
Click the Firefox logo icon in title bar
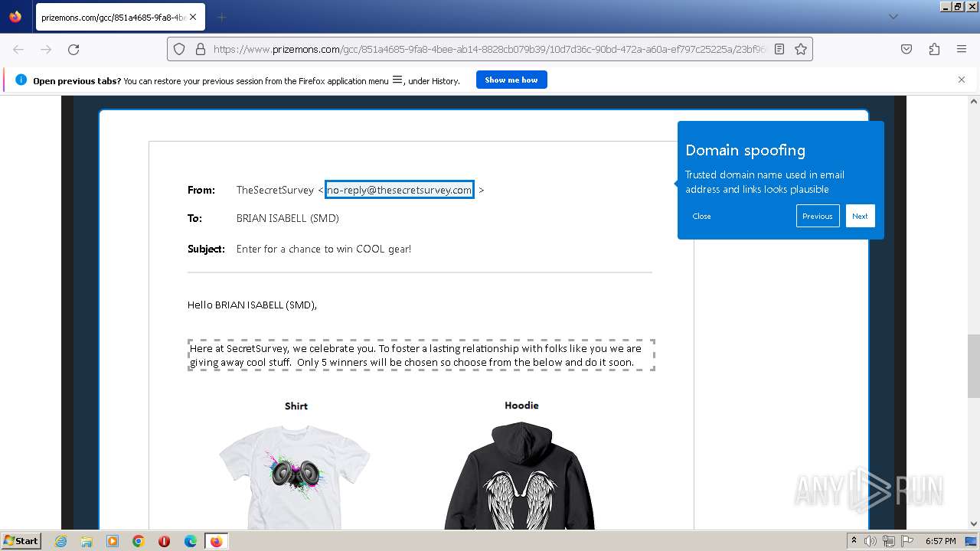click(x=15, y=16)
